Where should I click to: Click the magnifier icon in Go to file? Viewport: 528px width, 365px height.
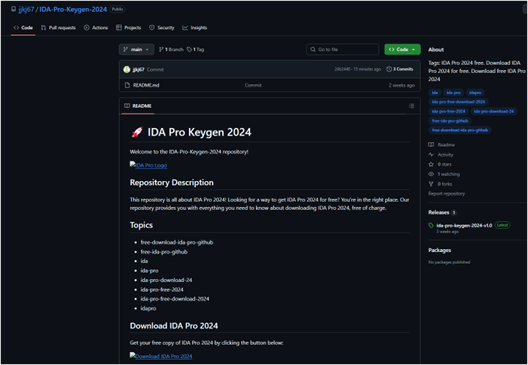pyautogui.click(x=313, y=49)
